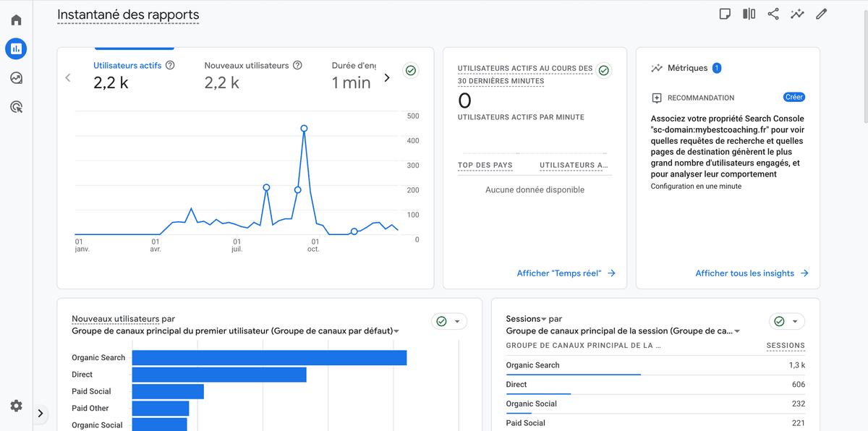This screenshot has width=868, height=431.
Task: Click the green check on users chart card
Action: pos(411,71)
